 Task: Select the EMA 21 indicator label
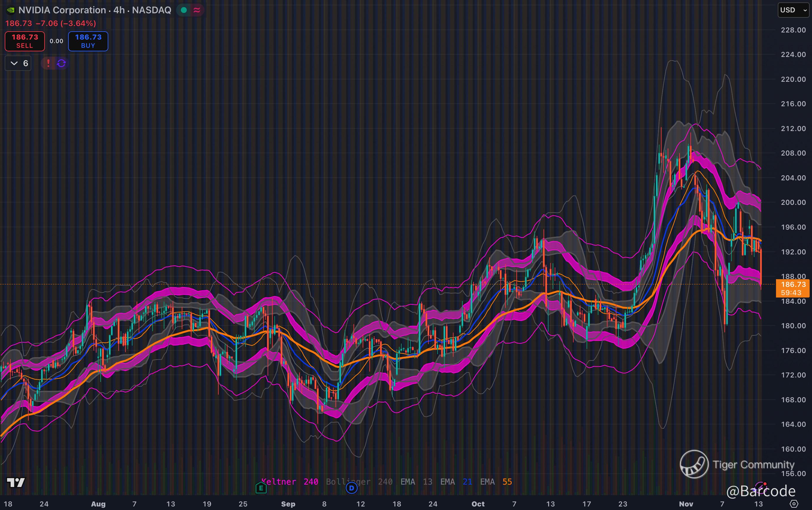point(456,482)
